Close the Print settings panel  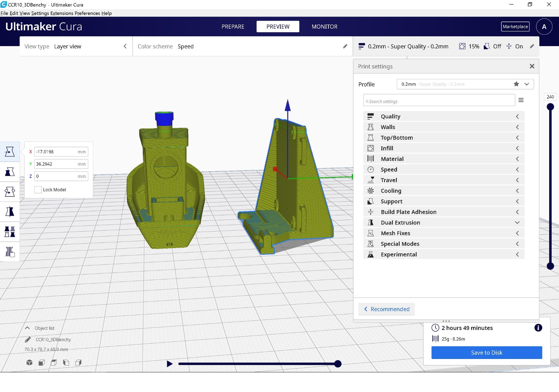coord(532,66)
